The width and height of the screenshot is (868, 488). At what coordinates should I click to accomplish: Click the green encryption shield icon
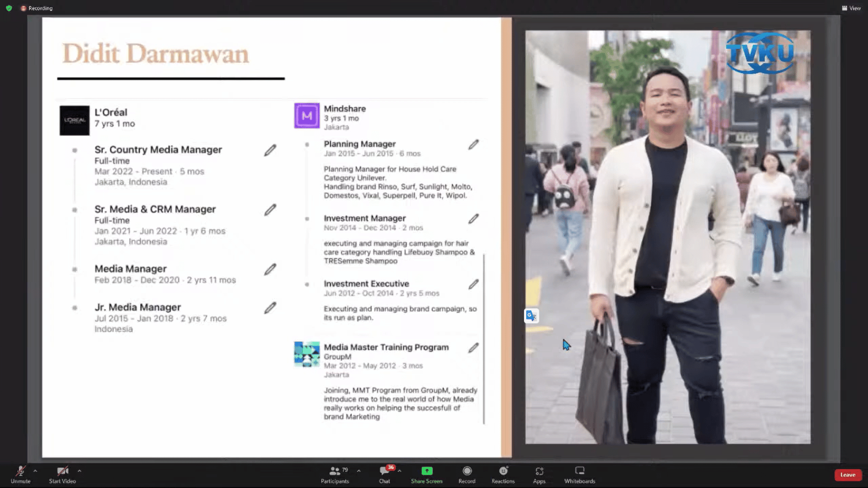9,8
